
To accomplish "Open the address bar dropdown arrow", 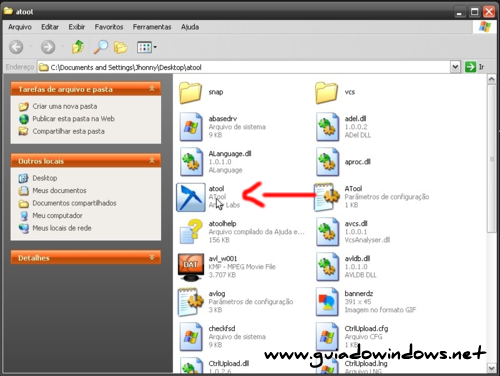I will pyautogui.click(x=455, y=67).
